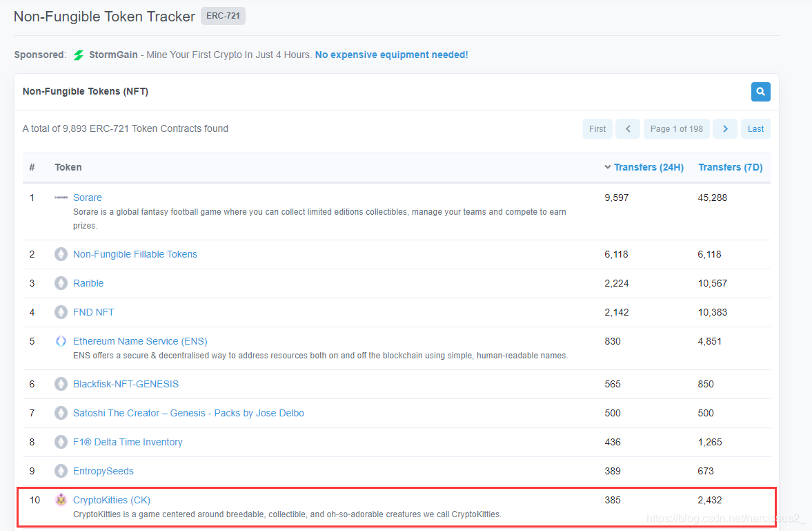
Task: Click the ENS token logo icon
Action: pyautogui.click(x=61, y=341)
